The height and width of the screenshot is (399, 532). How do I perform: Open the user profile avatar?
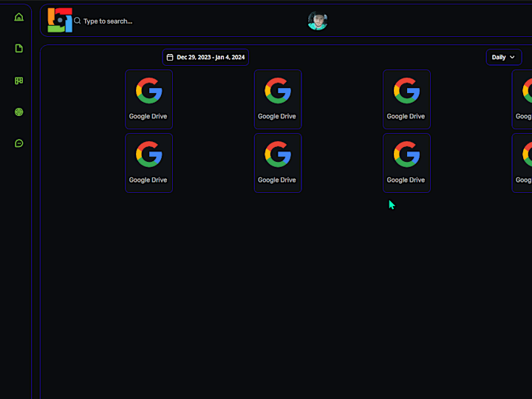click(x=318, y=21)
